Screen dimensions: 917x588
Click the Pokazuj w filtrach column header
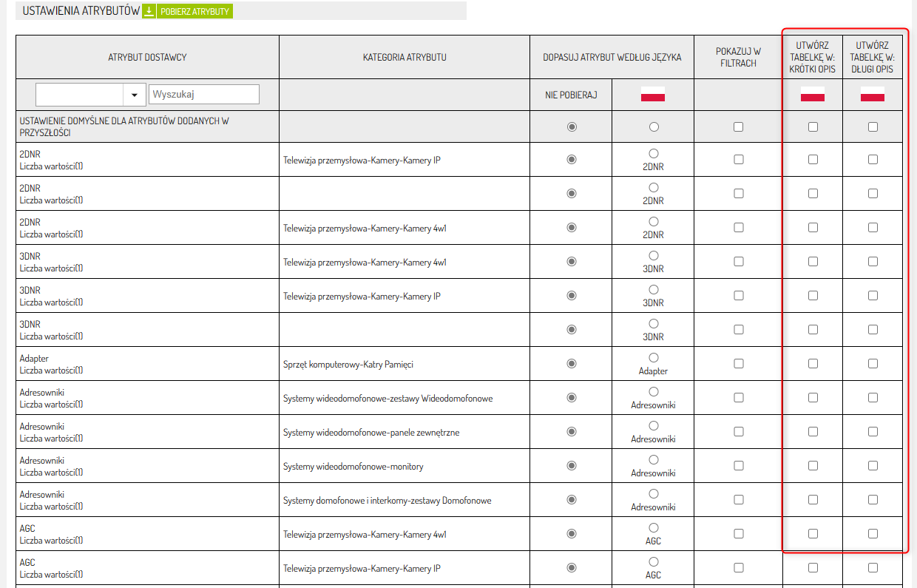738,57
